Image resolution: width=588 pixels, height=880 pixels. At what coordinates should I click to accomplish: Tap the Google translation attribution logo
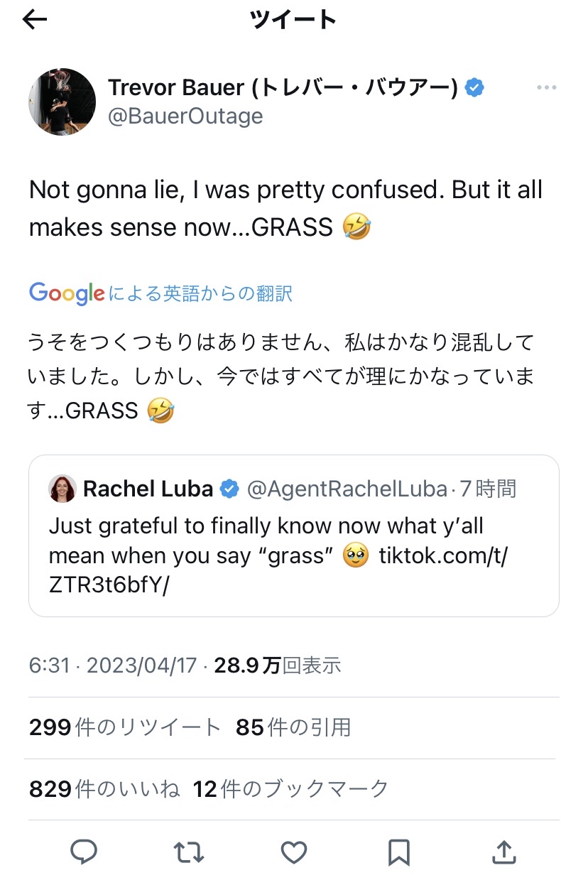(x=67, y=293)
